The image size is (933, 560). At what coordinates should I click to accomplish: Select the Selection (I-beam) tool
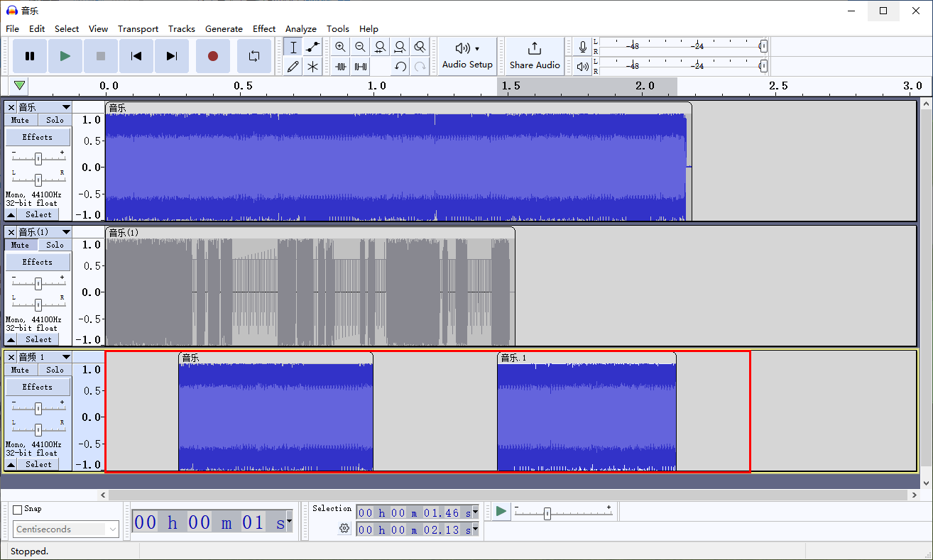pos(293,48)
